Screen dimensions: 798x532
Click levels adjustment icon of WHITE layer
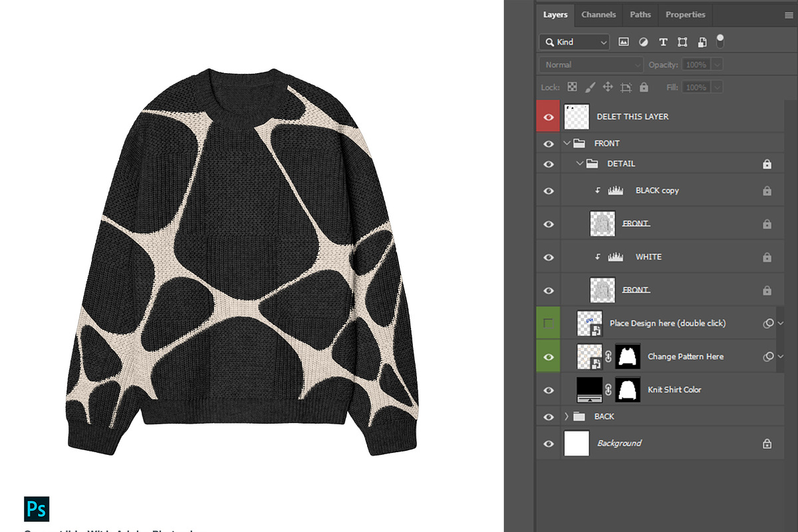615,257
